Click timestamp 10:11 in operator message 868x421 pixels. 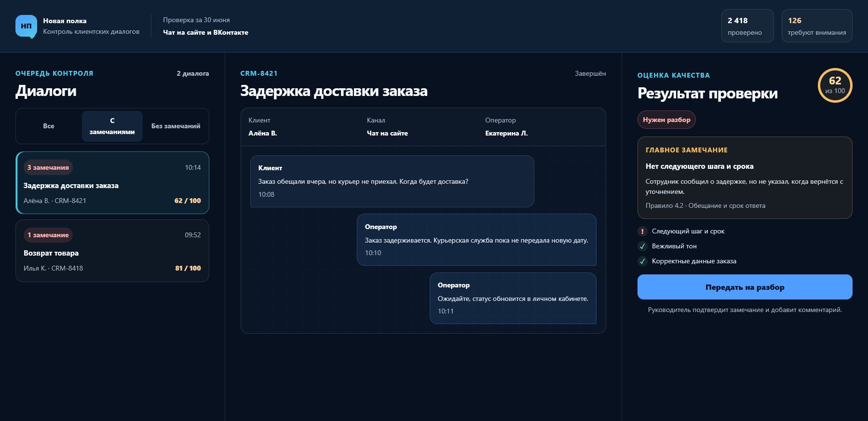tap(446, 311)
